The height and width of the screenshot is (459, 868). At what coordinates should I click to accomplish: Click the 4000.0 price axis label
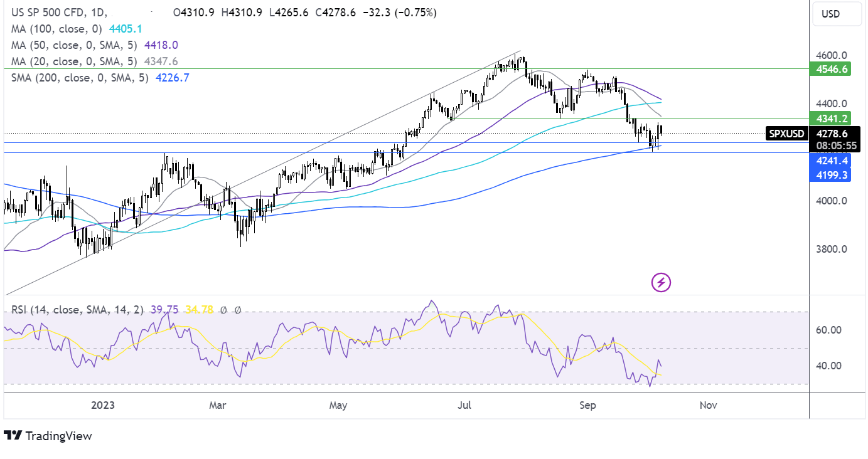point(831,201)
